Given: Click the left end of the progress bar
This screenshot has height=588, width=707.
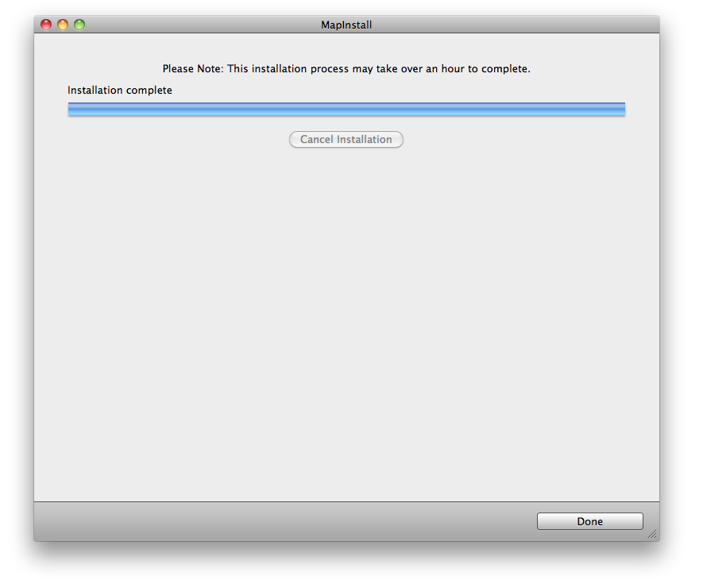Looking at the screenshot, I should click(x=71, y=110).
